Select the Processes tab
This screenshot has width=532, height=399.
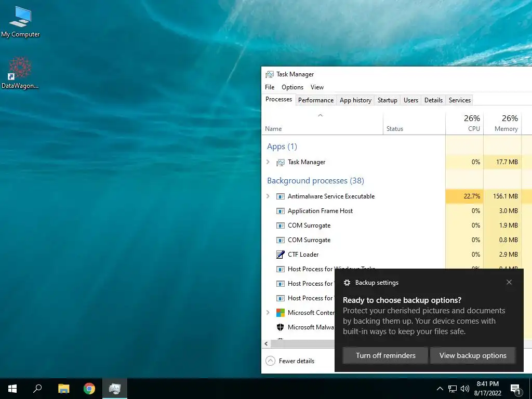[278, 99]
